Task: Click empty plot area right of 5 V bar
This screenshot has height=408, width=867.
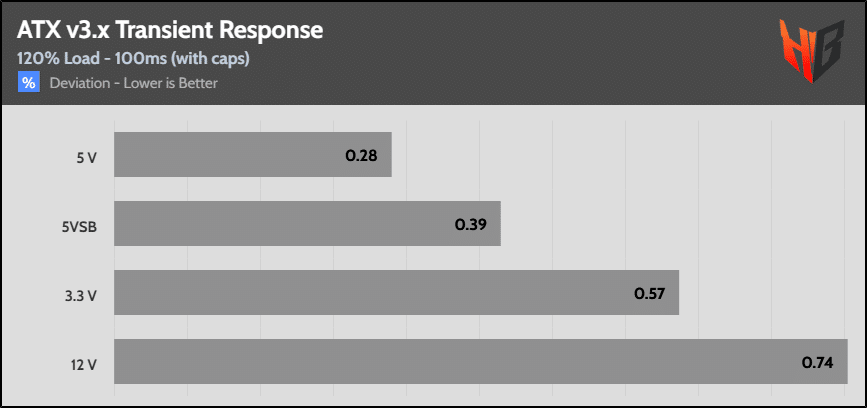Action: coord(619,154)
